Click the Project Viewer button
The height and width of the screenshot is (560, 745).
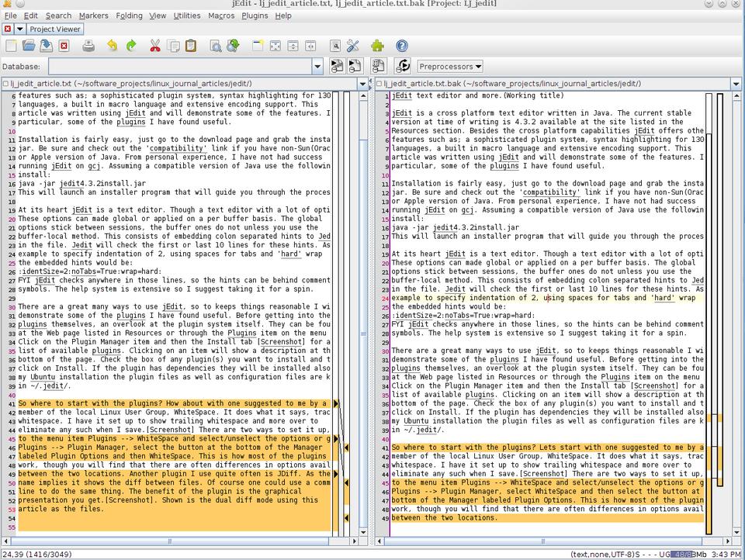(55, 29)
